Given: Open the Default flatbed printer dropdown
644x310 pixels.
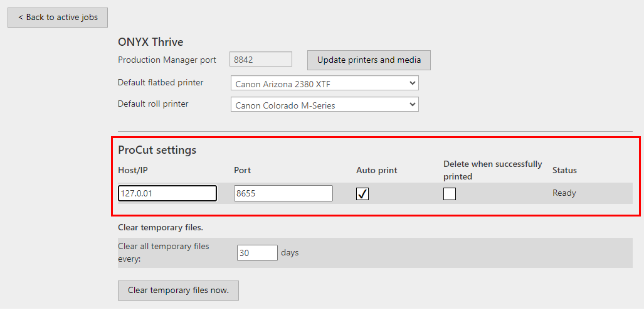Looking at the screenshot, I should click(x=324, y=83).
